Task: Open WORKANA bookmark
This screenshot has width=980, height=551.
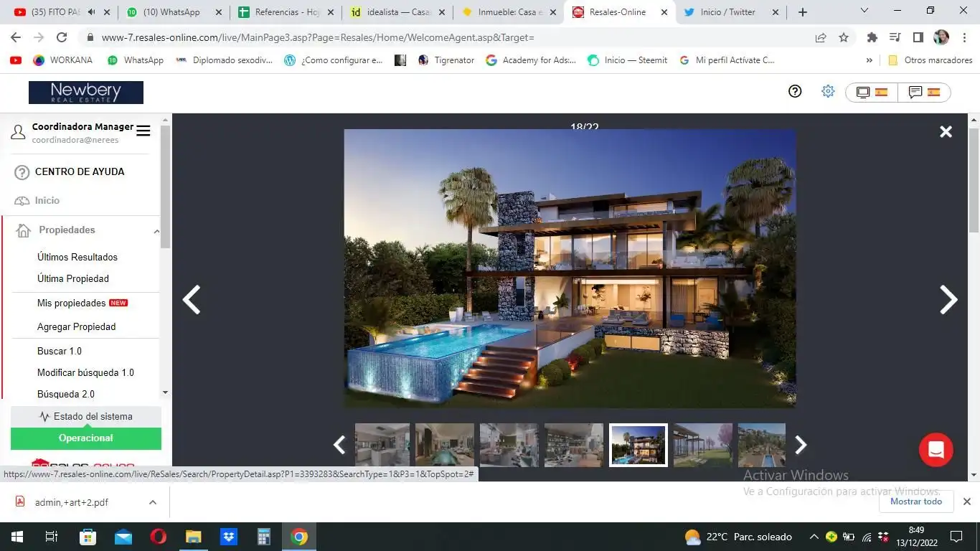Action: click(x=62, y=60)
